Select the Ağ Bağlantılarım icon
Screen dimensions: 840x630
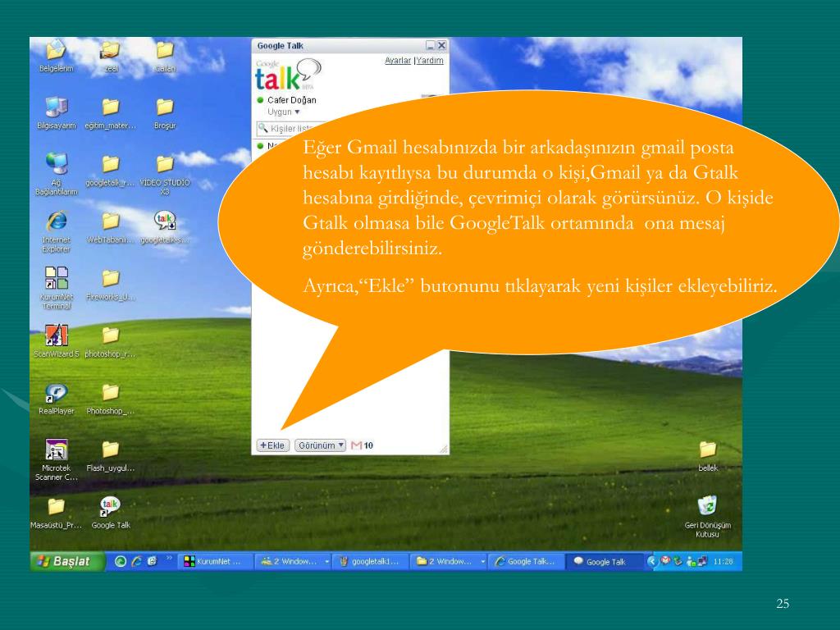(57, 173)
